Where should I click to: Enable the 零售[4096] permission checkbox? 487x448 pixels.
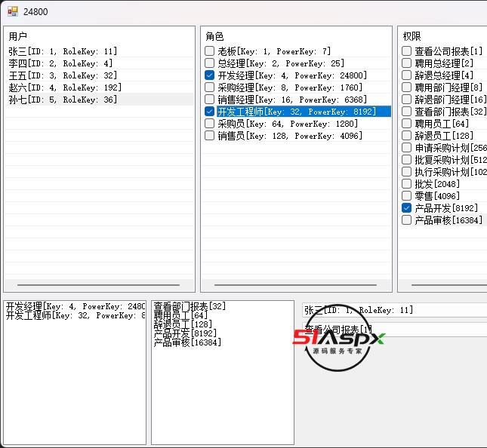406,196
